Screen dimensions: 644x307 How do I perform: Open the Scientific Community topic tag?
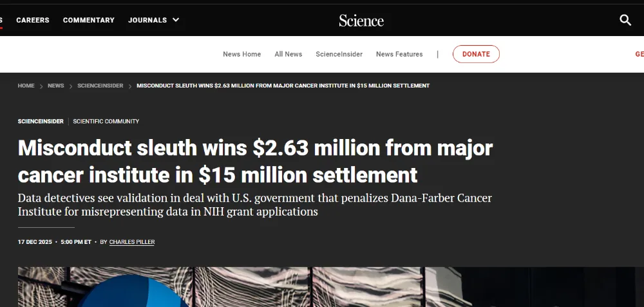point(106,121)
